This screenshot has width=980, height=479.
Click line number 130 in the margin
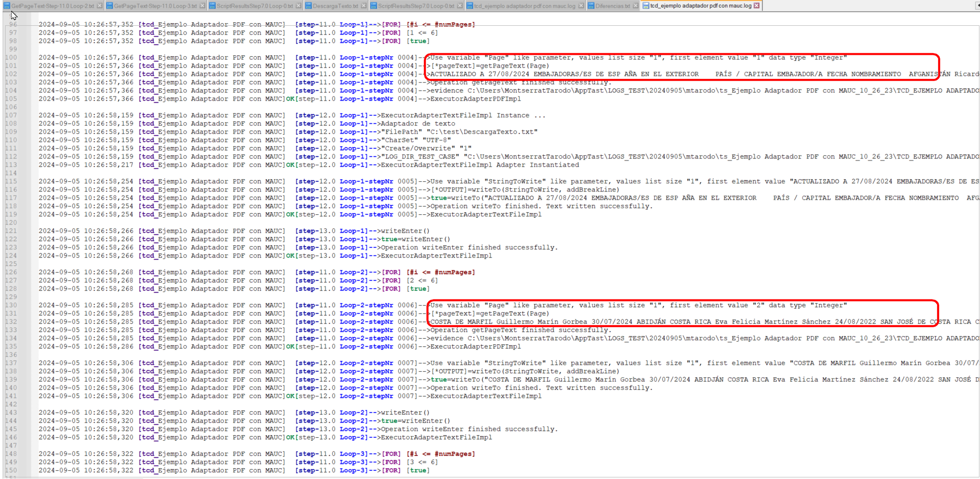pyautogui.click(x=11, y=306)
